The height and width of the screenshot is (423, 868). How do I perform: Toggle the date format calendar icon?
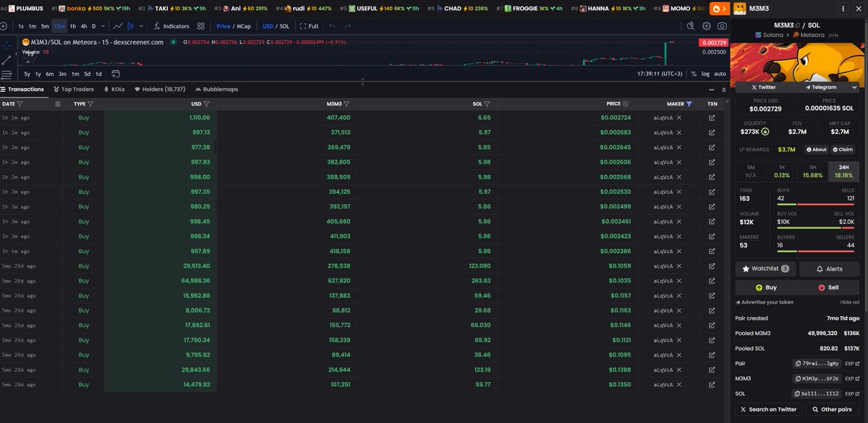click(58, 104)
